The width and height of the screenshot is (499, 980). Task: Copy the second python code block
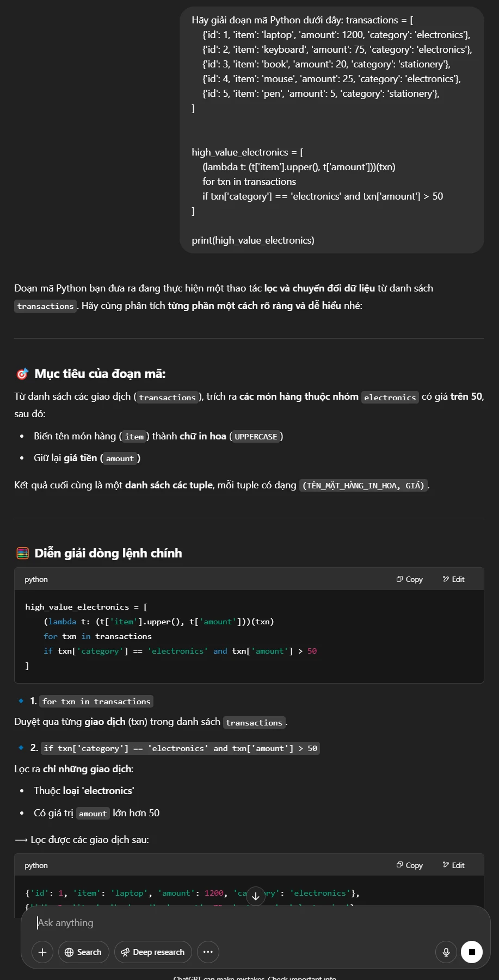410,865
